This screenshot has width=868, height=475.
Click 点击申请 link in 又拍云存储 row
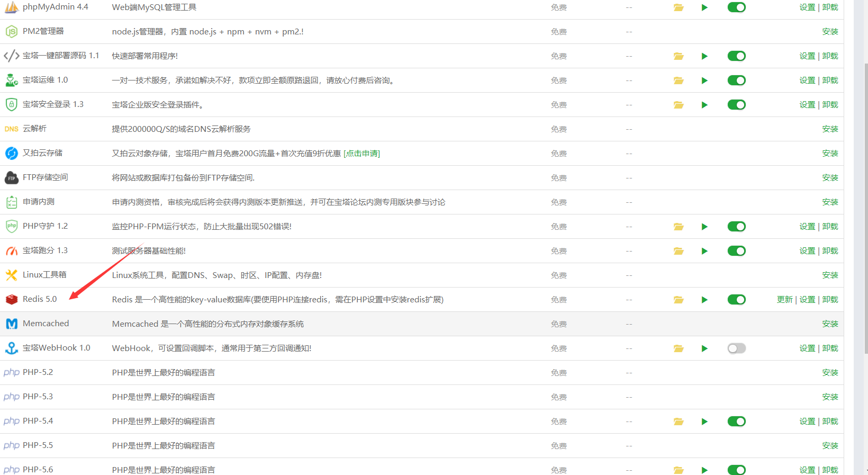[362, 154]
